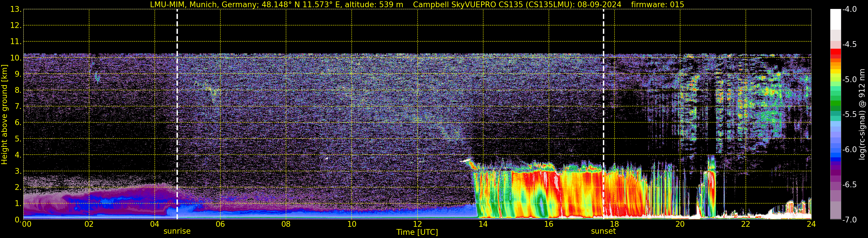Click the 'Height above ground [km]' axis label
Viewport: 868px width, 238px height.
tap(4, 115)
